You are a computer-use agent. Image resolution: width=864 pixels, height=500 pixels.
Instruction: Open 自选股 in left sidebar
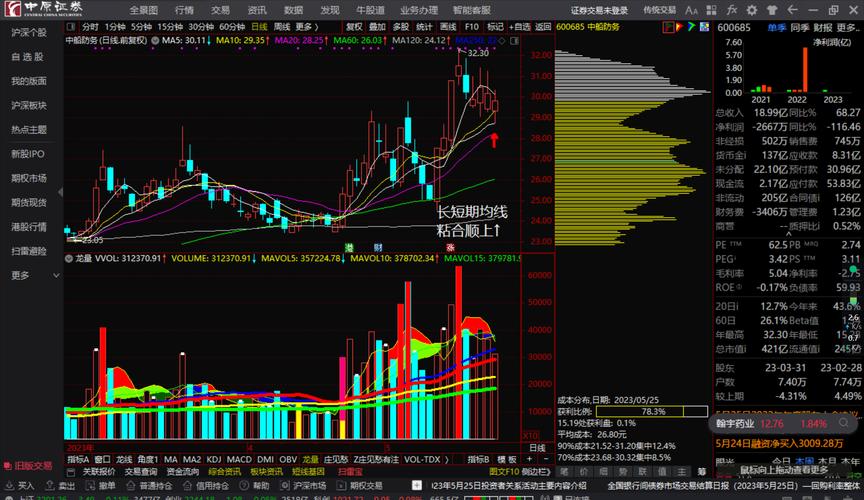(x=28, y=57)
